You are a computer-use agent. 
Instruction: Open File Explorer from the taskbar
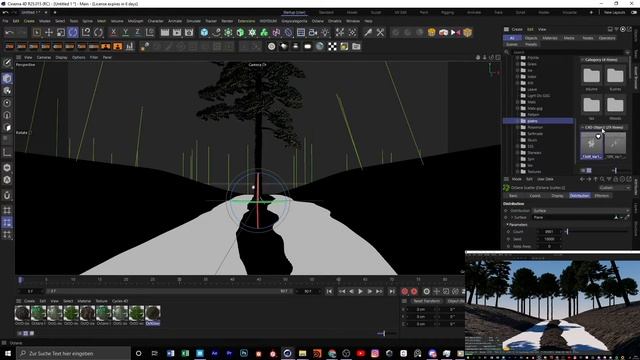tap(302, 353)
